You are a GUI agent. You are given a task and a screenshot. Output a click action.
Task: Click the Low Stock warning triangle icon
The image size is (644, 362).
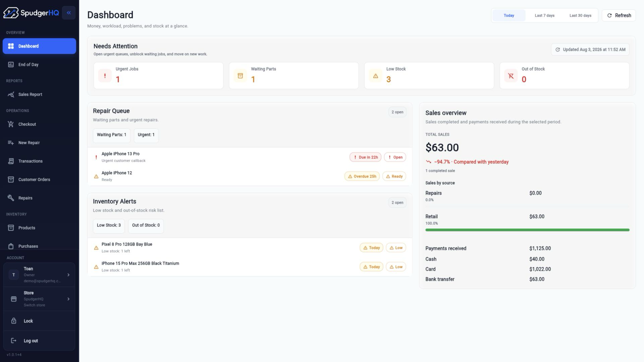point(376,75)
